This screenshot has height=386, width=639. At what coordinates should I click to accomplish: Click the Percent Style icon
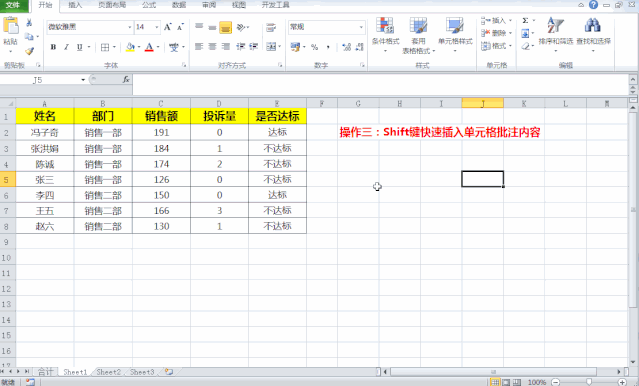click(314, 47)
